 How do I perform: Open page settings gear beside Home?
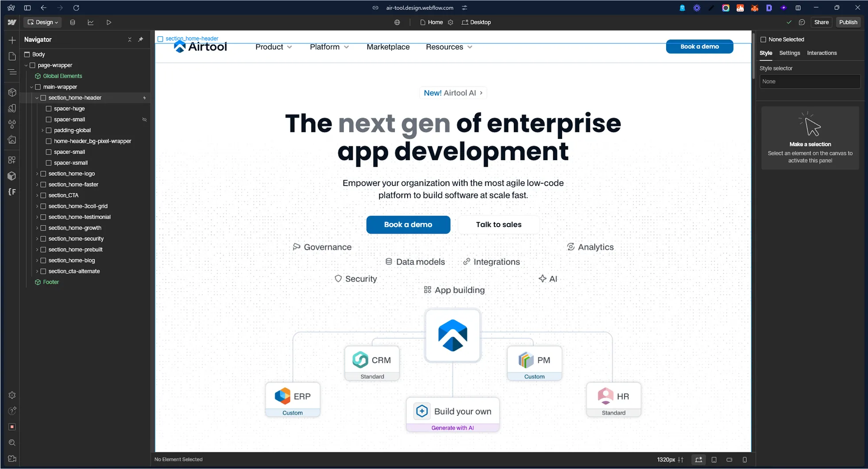451,22
